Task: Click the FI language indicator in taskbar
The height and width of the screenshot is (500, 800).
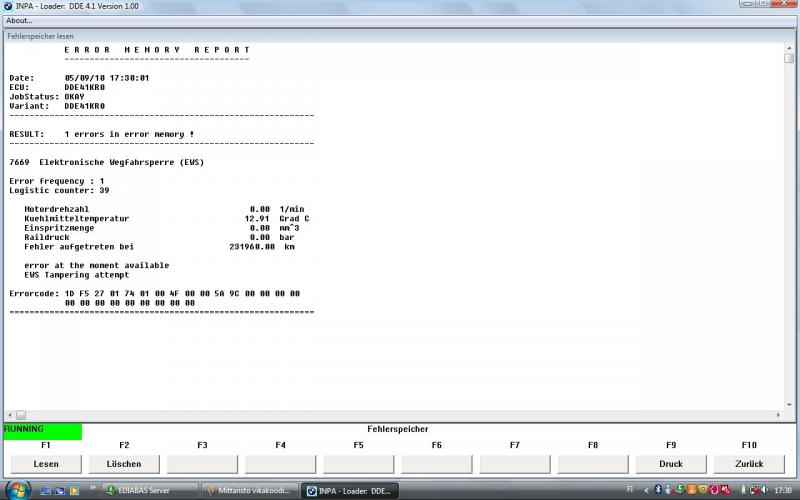Action: [x=630, y=491]
